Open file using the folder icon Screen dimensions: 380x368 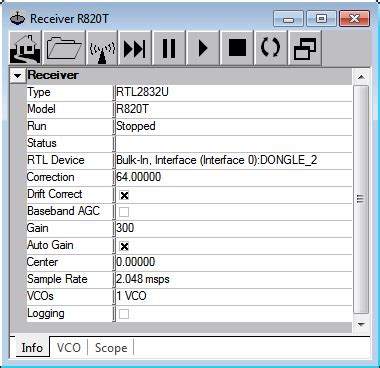coord(64,48)
